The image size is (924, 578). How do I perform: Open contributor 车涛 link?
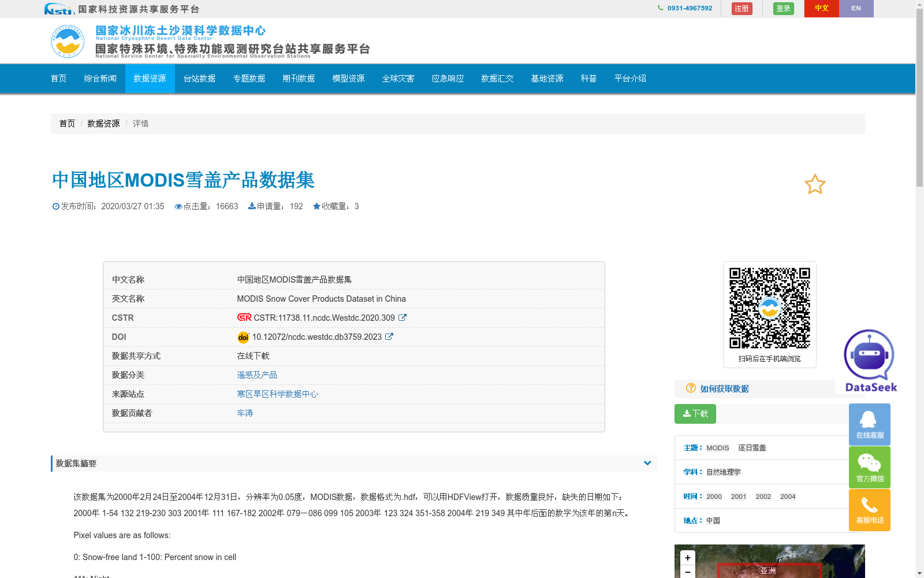point(245,413)
